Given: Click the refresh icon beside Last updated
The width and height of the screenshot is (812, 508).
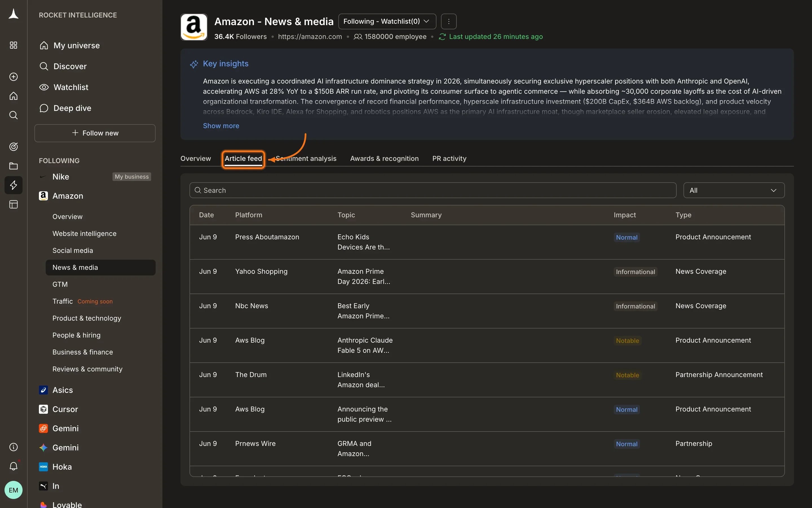Looking at the screenshot, I should pyautogui.click(x=442, y=37).
